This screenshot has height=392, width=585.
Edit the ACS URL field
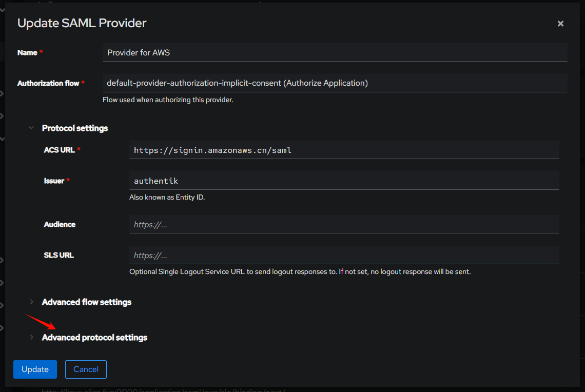(x=344, y=150)
